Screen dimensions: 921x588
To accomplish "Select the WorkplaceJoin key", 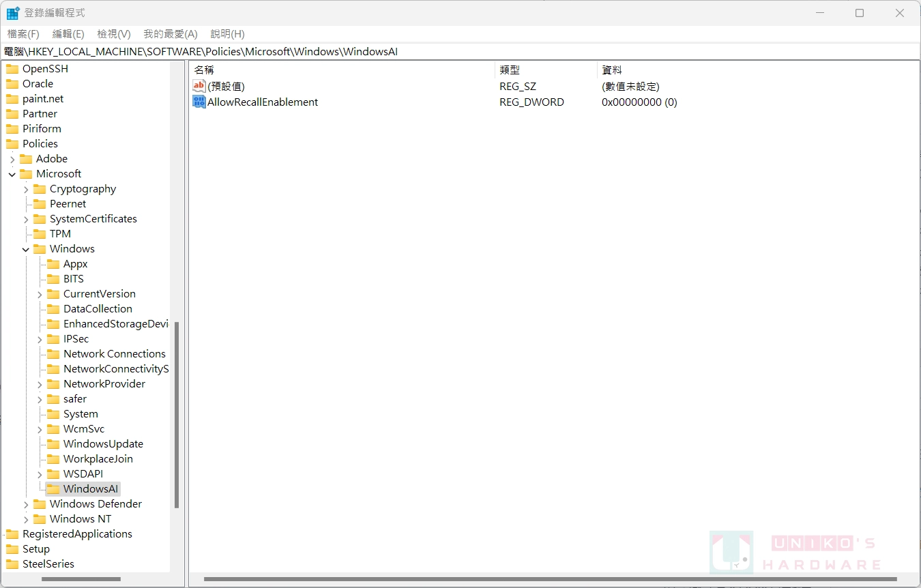I will [98, 459].
